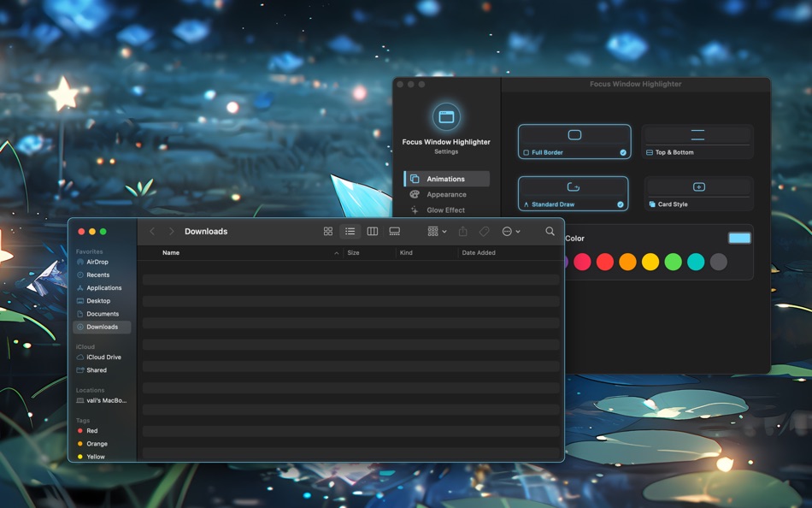Screen dimensions: 812x508
Task: Click the Finder search magnifier
Action: (550, 231)
